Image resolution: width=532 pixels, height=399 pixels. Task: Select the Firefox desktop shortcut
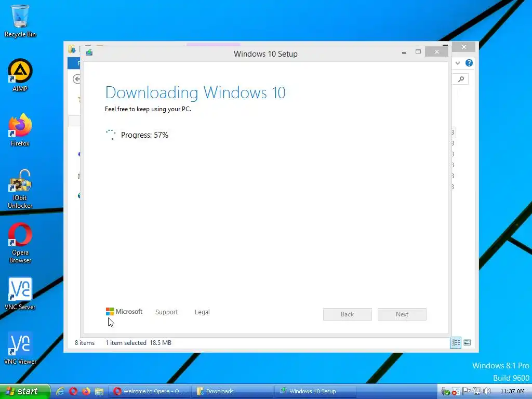click(20, 130)
